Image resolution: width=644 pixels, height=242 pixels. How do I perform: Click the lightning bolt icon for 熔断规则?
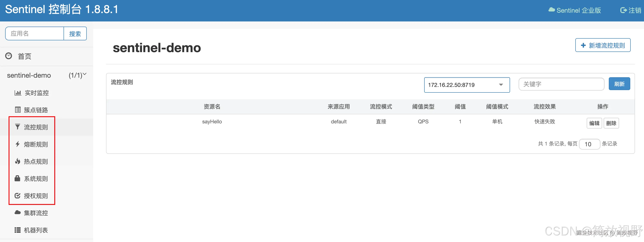(18, 144)
